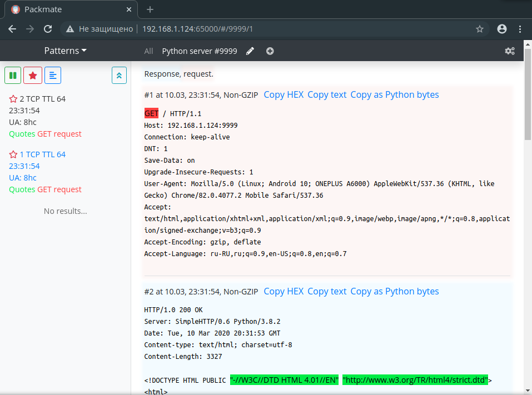
Task: Reload the page in browser
Action: pyautogui.click(x=48, y=29)
